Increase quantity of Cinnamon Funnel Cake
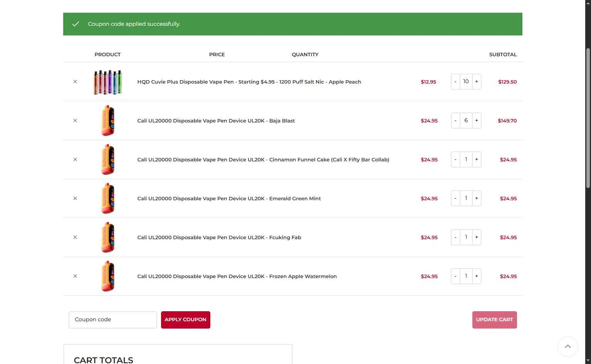Screen dimensions: 591x364 point(477,159)
